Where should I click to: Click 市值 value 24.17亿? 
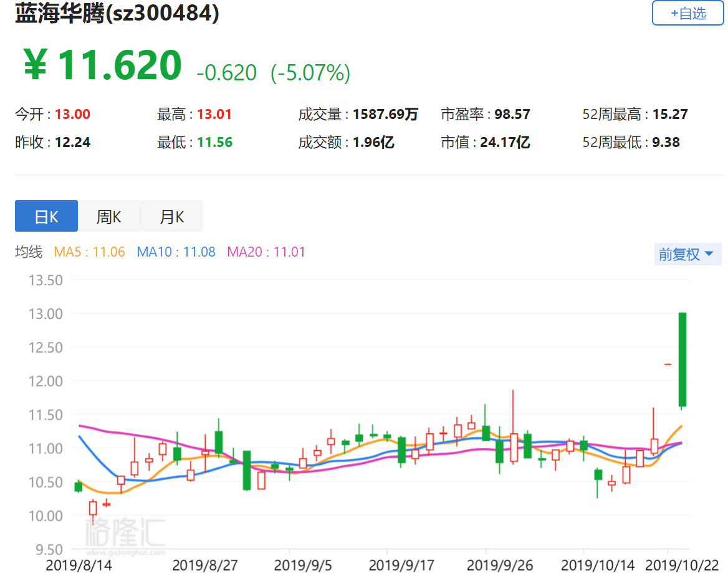[x=505, y=142]
